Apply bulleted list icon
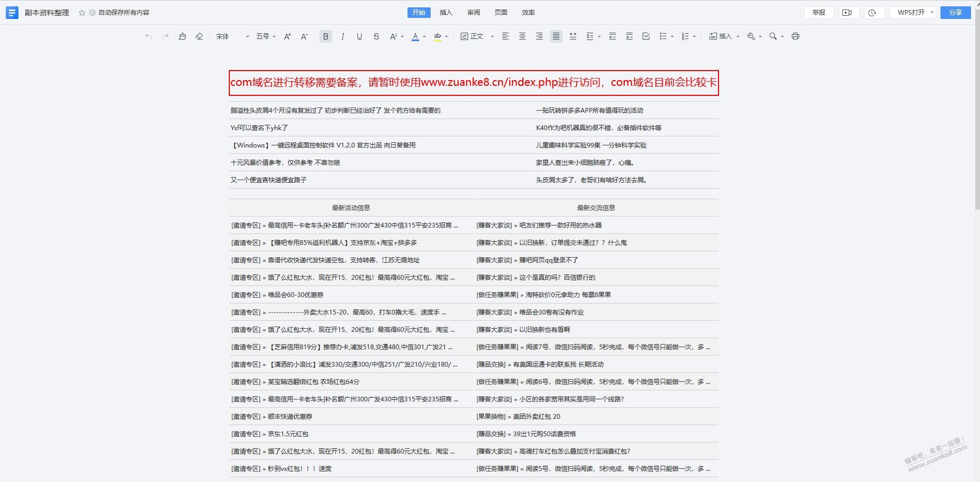This screenshot has height=482, width=980. (663, 36)
